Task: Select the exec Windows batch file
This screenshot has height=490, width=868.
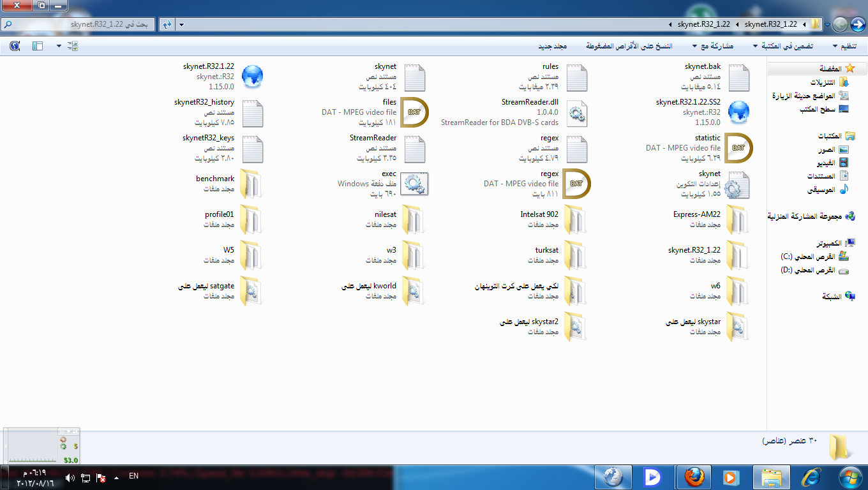Action: click(383, 184)
